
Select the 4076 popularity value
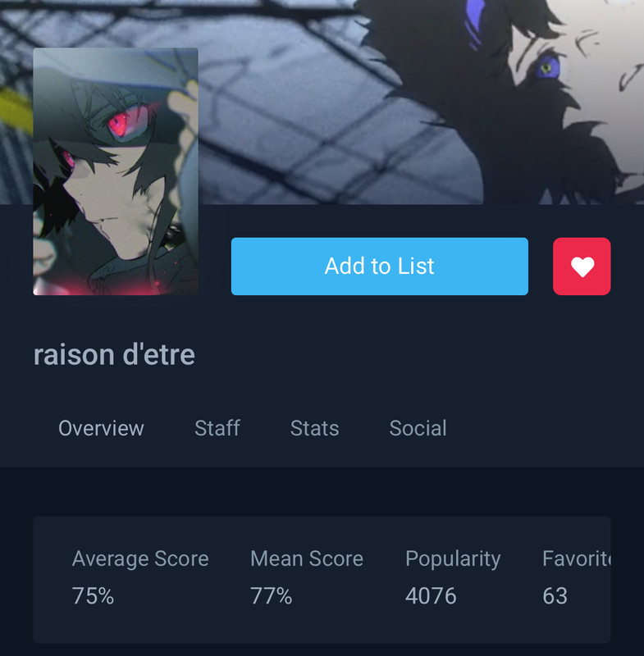[x=431, y=595]
